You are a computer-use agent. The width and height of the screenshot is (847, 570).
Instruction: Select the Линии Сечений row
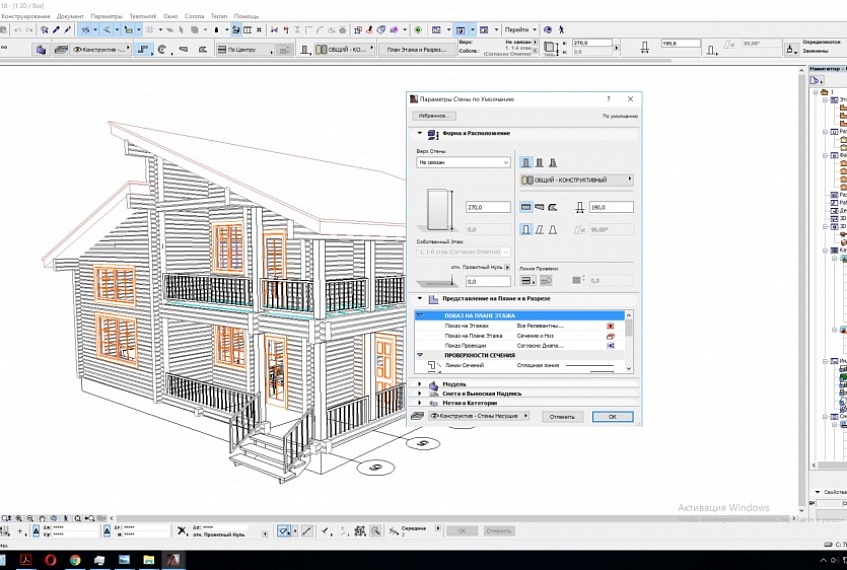[x=520, y=365]
